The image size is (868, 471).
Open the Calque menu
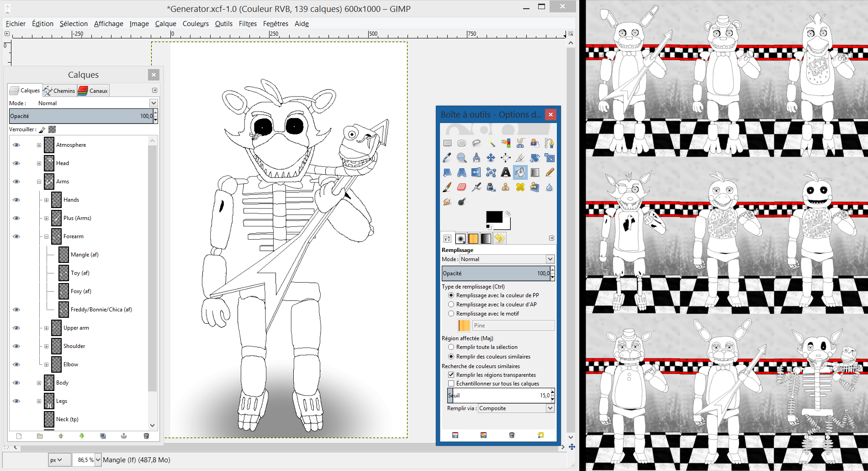pos(165,24)
